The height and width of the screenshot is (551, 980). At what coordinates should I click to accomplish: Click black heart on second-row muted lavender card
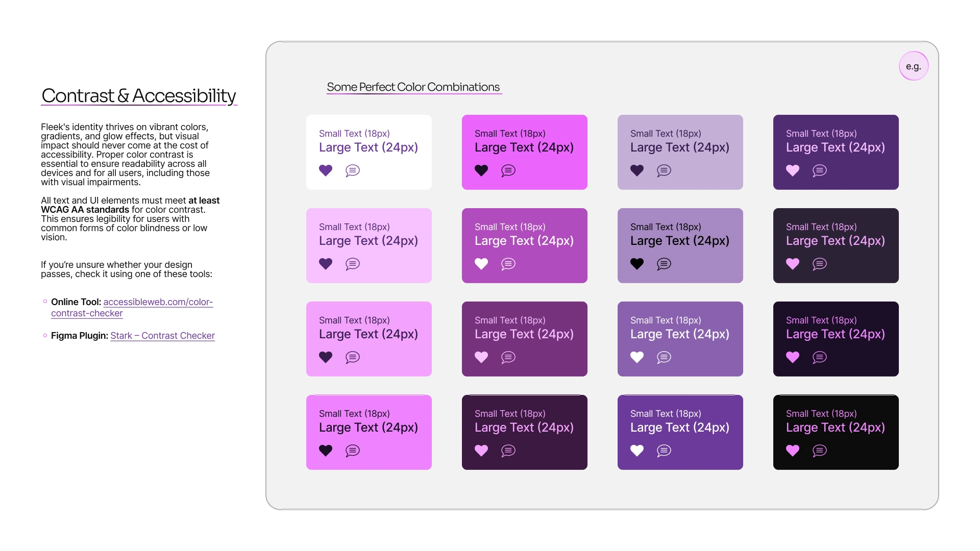pos(637,264)
